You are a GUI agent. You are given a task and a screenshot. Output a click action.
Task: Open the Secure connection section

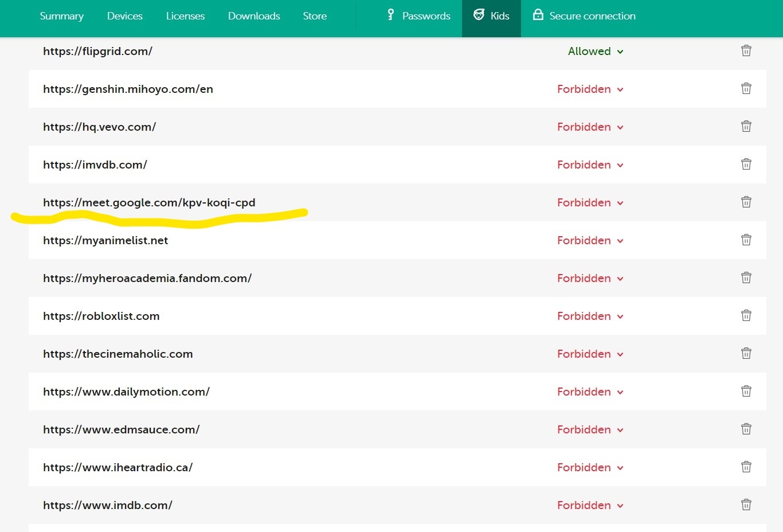click(x=584, y=15)
